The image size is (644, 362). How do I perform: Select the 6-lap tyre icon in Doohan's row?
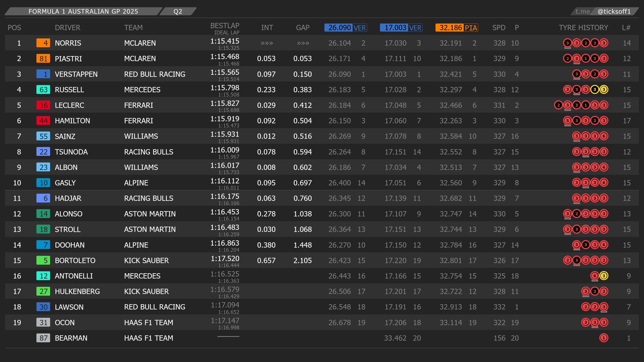(x=603, y=245)
